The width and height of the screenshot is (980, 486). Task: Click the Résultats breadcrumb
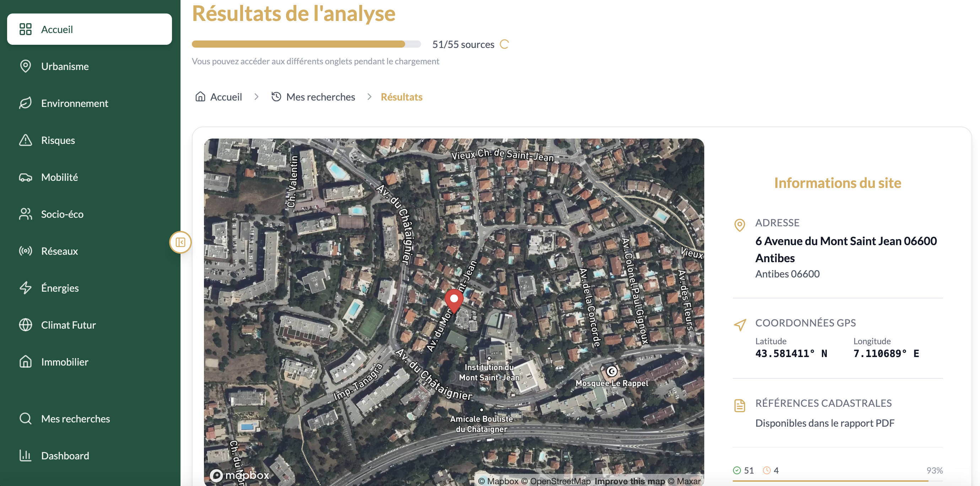pyautogui.click(x=402, y=97)
